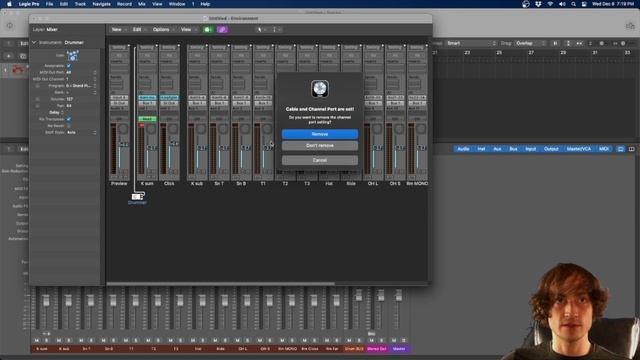Select the Drummer instrument object below strips
The height and width of the screenshot is (360, 640).
(x=138, y=197)
